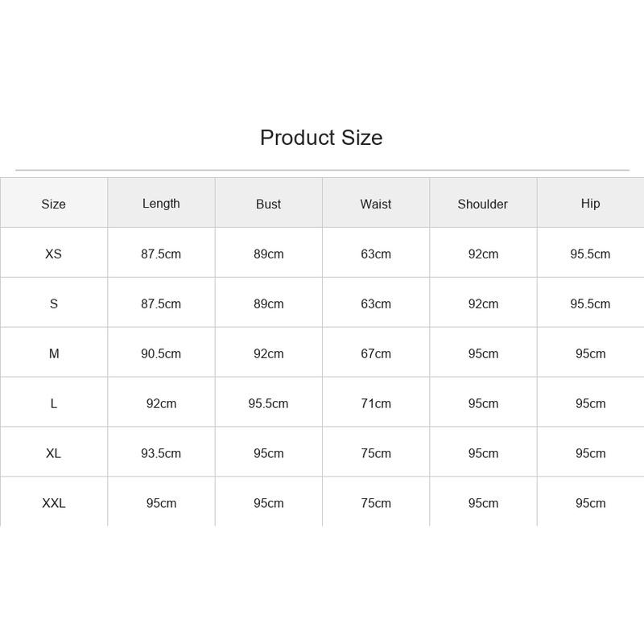Click the 92cm bust cell in M row
The height and width of the screenshot is (644, 644).
(269, 353)
